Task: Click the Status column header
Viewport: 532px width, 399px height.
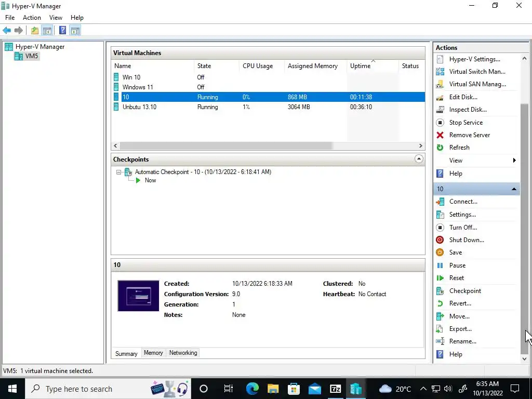Action: click(x=412, y=66)
